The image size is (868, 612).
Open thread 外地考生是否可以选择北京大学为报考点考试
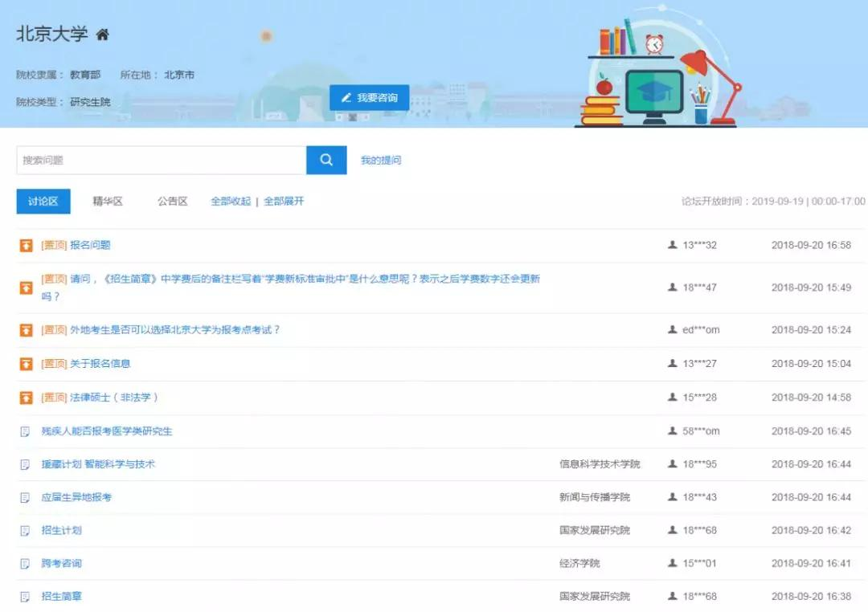175,330
